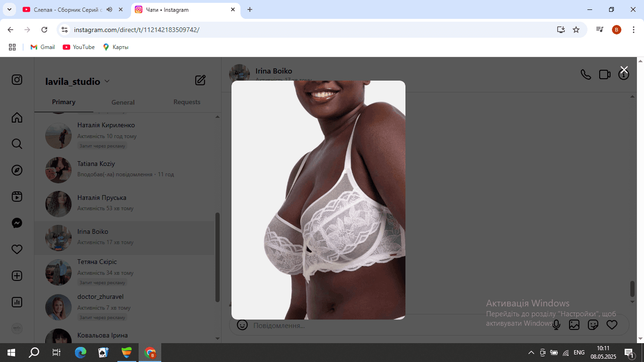The height and width of the screenshot is (362, 644).
Task: Switch to the Requests inbox tab
Action: point(187,102)
